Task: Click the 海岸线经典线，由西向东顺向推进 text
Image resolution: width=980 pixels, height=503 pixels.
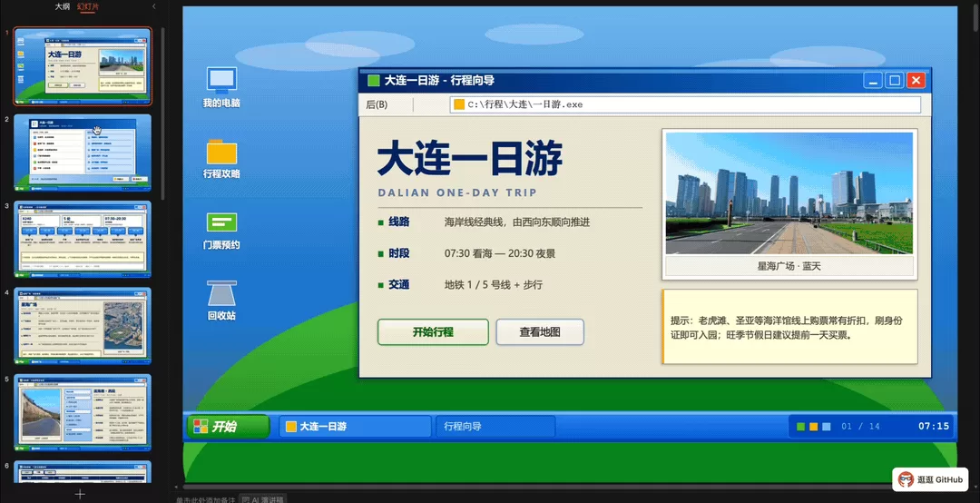Action: point(517,222)
